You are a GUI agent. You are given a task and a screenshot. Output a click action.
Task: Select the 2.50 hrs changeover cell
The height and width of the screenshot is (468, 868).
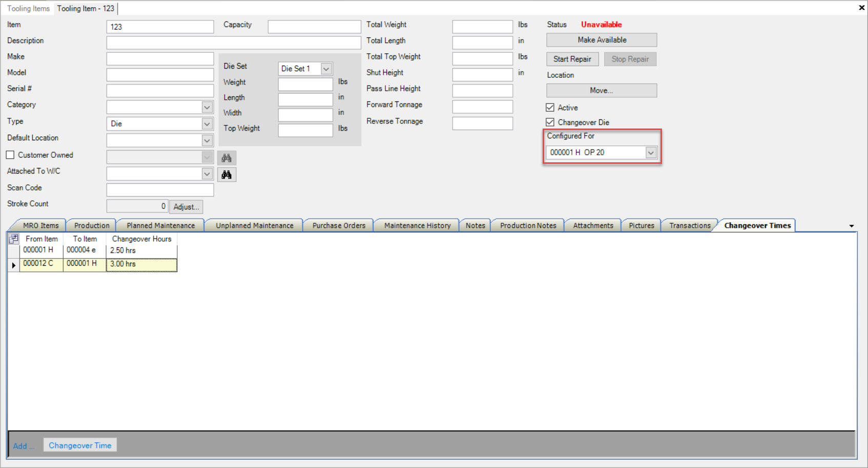click(141, 251)
